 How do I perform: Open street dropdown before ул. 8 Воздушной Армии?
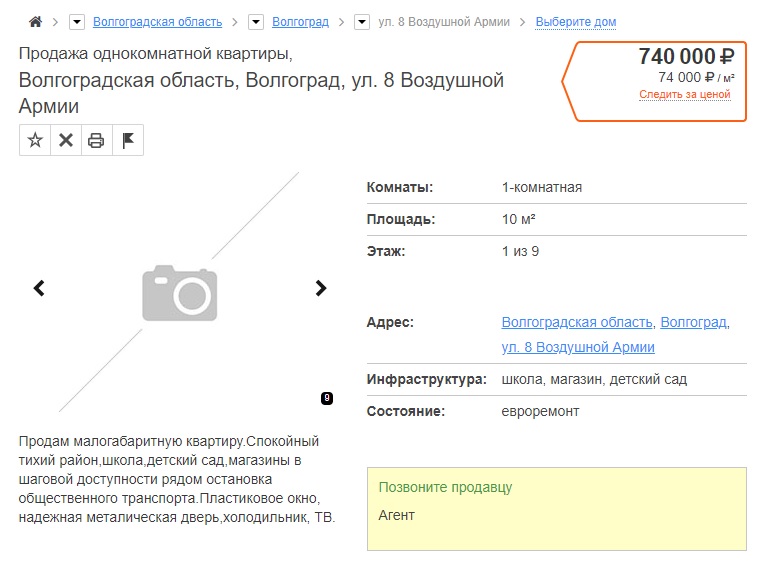click(362, 22)
